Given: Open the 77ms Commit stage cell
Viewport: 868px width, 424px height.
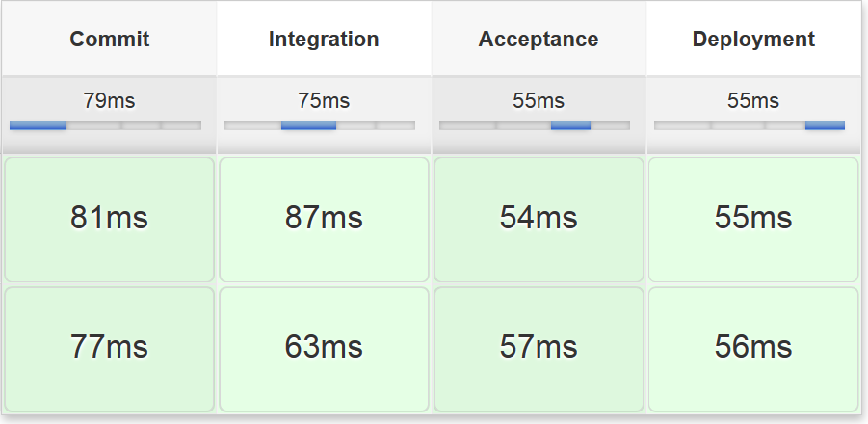Looking at the screenshot, I should pyautogui.click(x=109, y=348).
